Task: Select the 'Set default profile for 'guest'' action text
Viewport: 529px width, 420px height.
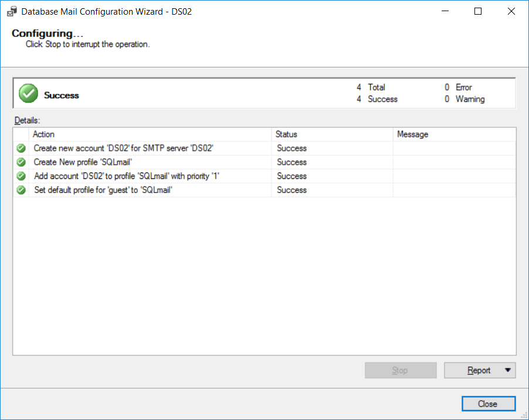Action: 103,190
